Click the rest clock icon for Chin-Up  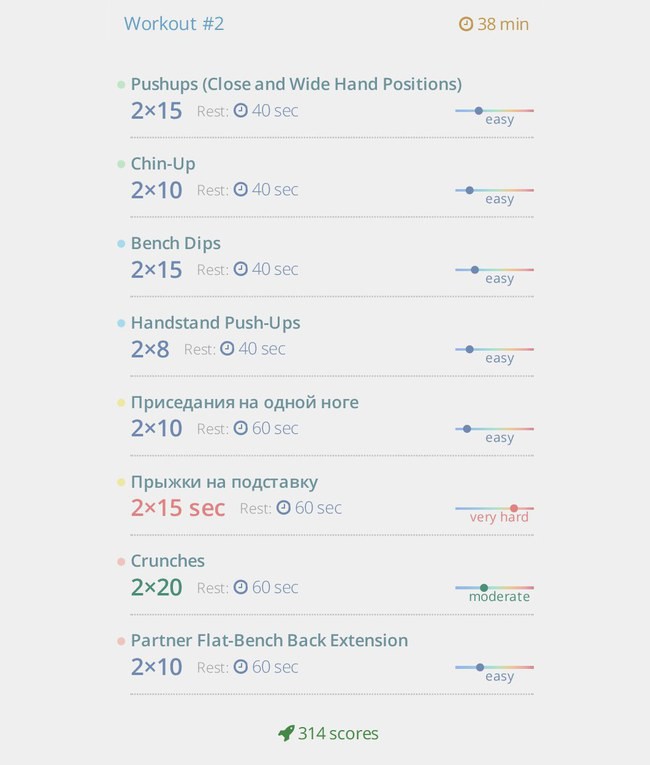tap(241, 189)
